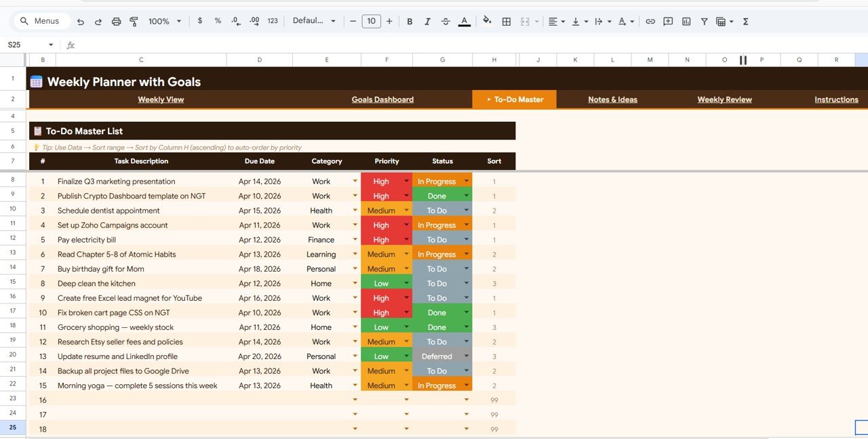Open the 100% zoom dropdown
Viewport: 868px width, 439px height.
pos(165,22)
